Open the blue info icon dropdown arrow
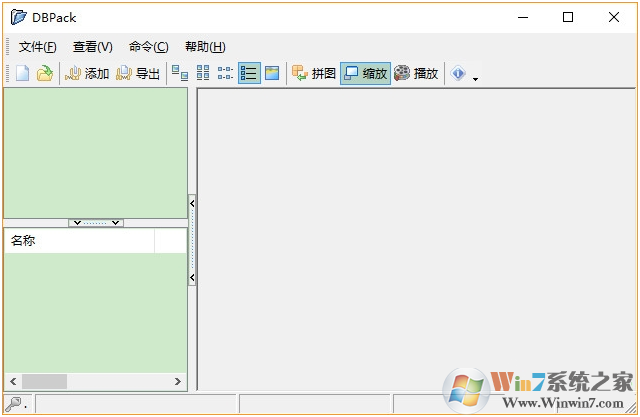The width and height of the screenshot is (640, 417). (x=475, y=76)
